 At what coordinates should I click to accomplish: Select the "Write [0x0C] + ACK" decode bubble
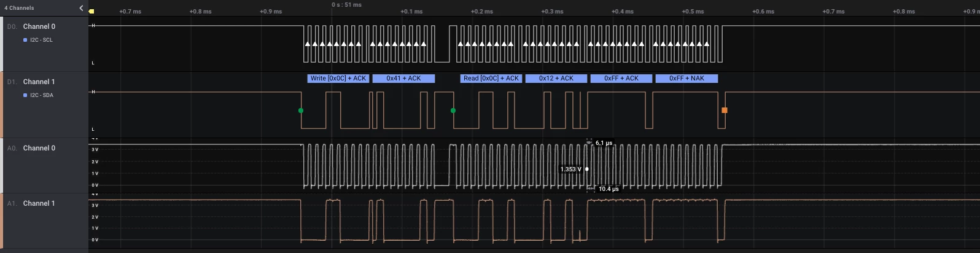coord(338,79)
